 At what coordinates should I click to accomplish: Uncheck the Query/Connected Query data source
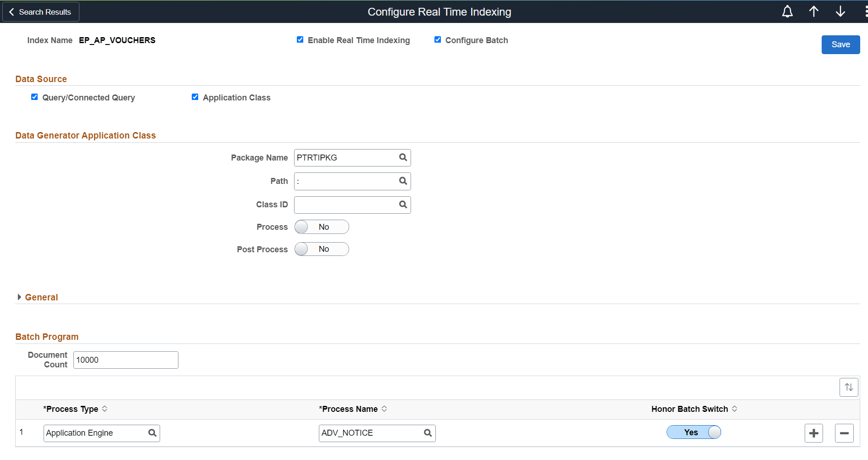[34, 97]
